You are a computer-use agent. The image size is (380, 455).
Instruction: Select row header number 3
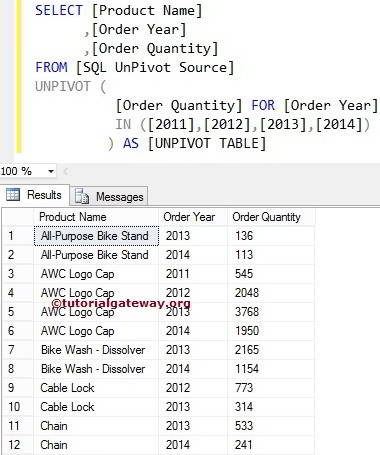point(18,274)
